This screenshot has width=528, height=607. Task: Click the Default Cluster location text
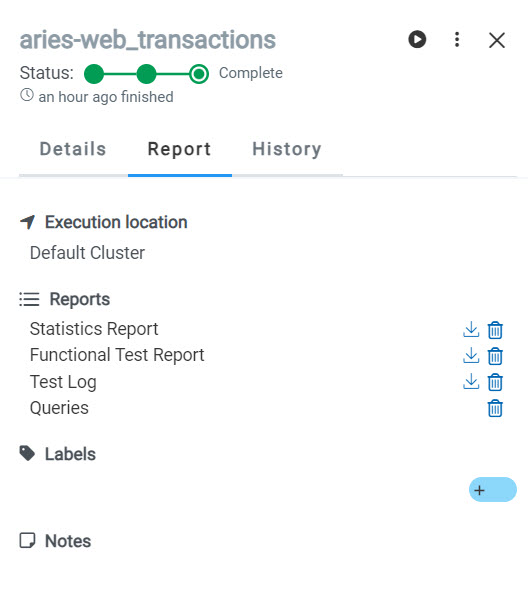pos(87,253)
